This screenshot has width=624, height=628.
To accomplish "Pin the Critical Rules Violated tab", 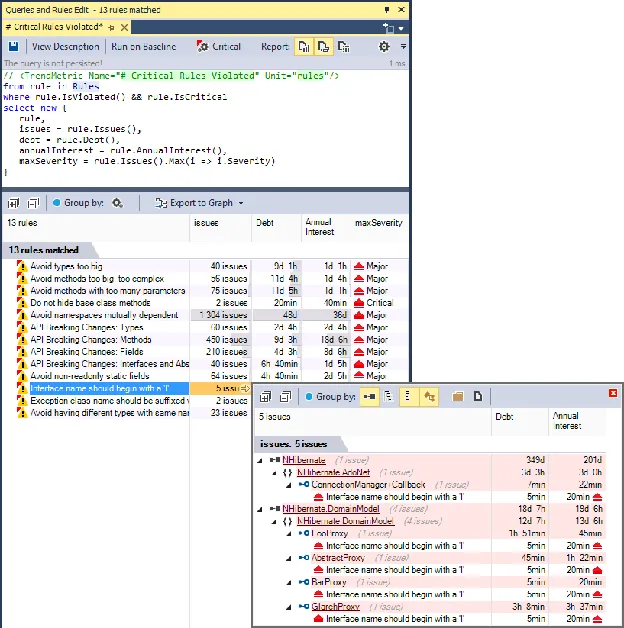I will point(111,27).
